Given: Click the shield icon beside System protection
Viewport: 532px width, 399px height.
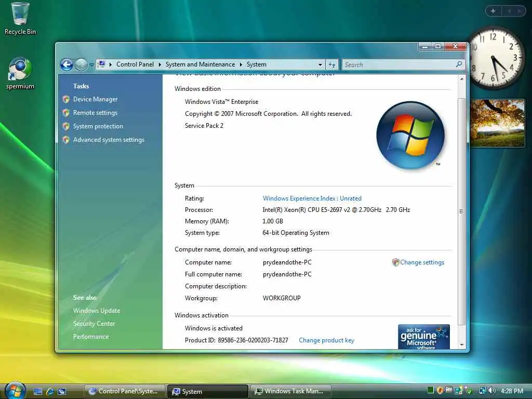Looking at the screenshot, I should (66, 126).
